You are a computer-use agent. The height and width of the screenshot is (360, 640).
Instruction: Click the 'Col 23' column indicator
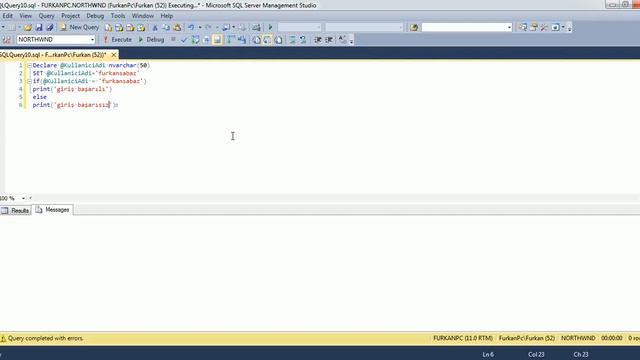tap(536, 355)
